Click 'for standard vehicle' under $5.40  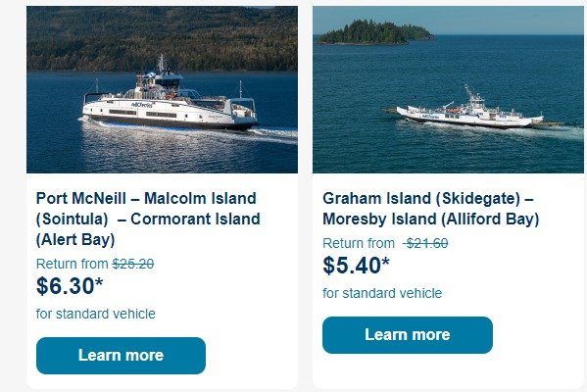coord(382,293)
